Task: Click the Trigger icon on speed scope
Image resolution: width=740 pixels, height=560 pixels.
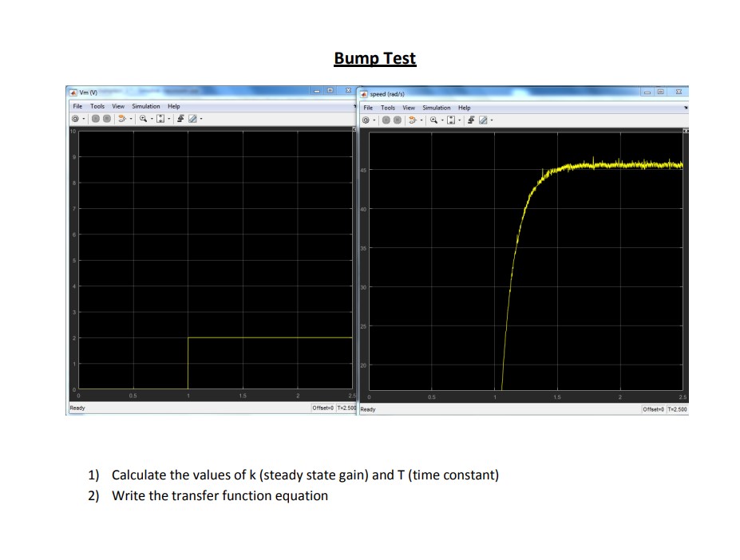Action: (471, 120)
